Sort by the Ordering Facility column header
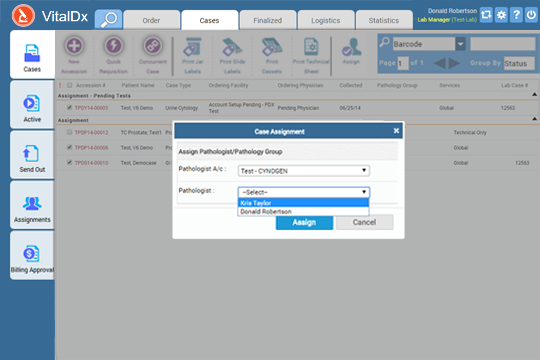The image size is (540, 360). 228,85
